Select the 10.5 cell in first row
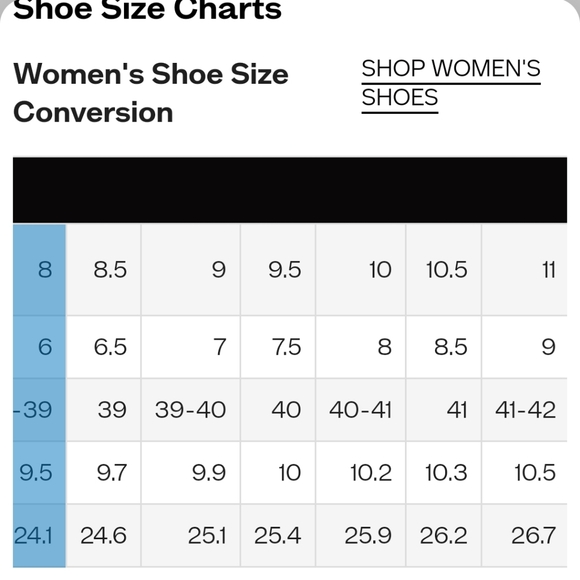Screen dimensions: 580x580 click(x=444, y=270)
